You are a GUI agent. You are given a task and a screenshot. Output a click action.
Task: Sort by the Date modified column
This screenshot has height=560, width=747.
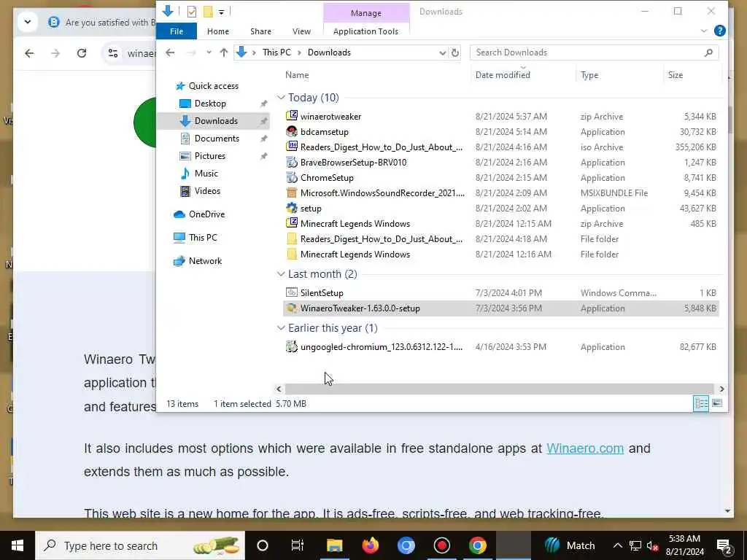click(x=503, y=75)
